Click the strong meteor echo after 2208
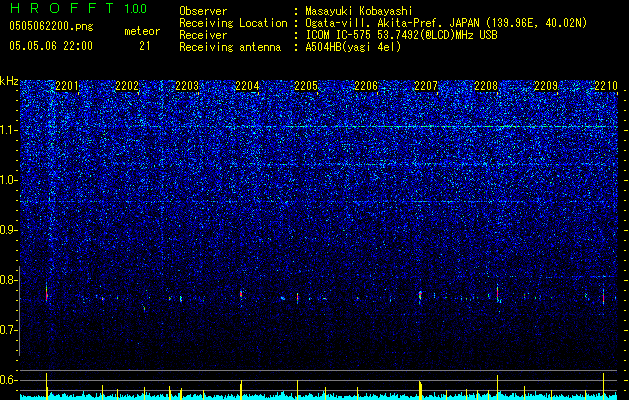Image resolution: width=629 pixels, height=400 pixels. click(x=497, y=294)
